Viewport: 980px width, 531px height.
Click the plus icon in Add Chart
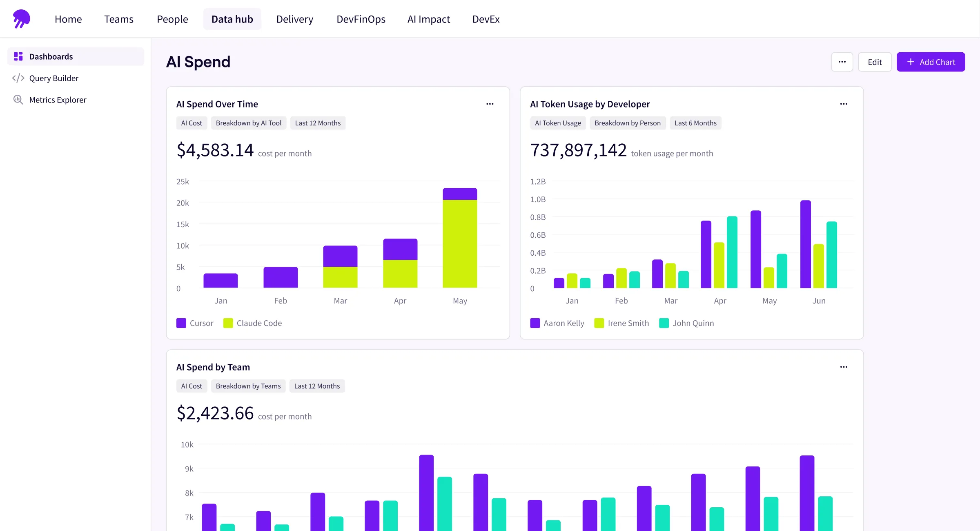pyautogui.click(x=910, y=62)
